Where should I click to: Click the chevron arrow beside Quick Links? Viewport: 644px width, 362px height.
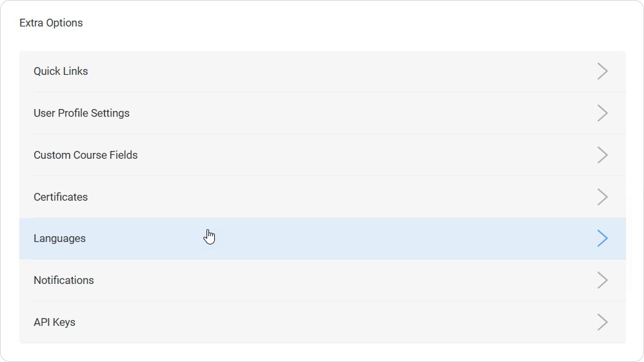(602, 71)
